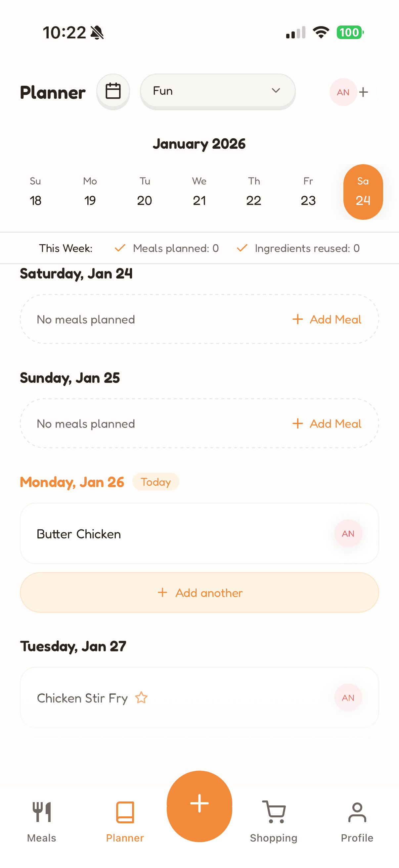Open the calendar picker icon
The width and height of the screenshot is (399, 868).
point(113,91)
